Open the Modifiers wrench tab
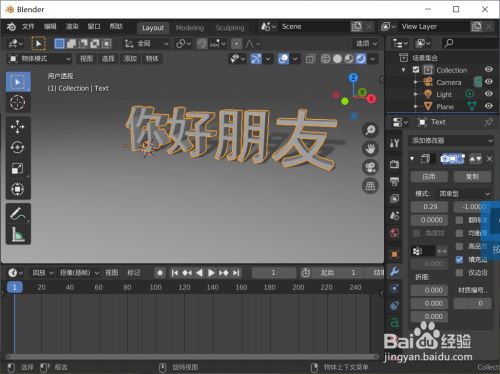500x374 pixels. point(394,272)
